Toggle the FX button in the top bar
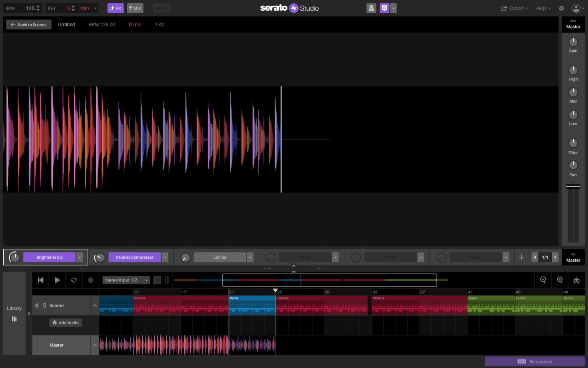The width and height of the screenshot is (588, 368). pos(116,8)
